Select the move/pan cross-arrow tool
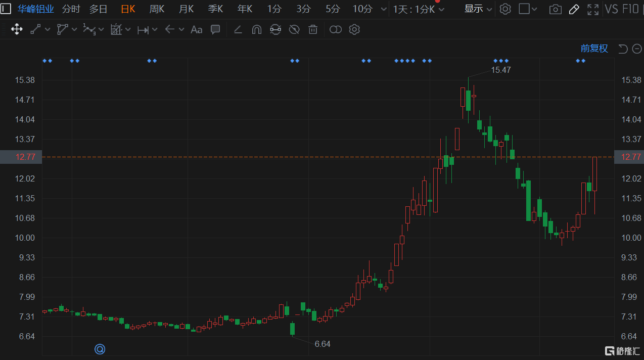The width and height of the screenshot is (644, 360). pos(17,29)
